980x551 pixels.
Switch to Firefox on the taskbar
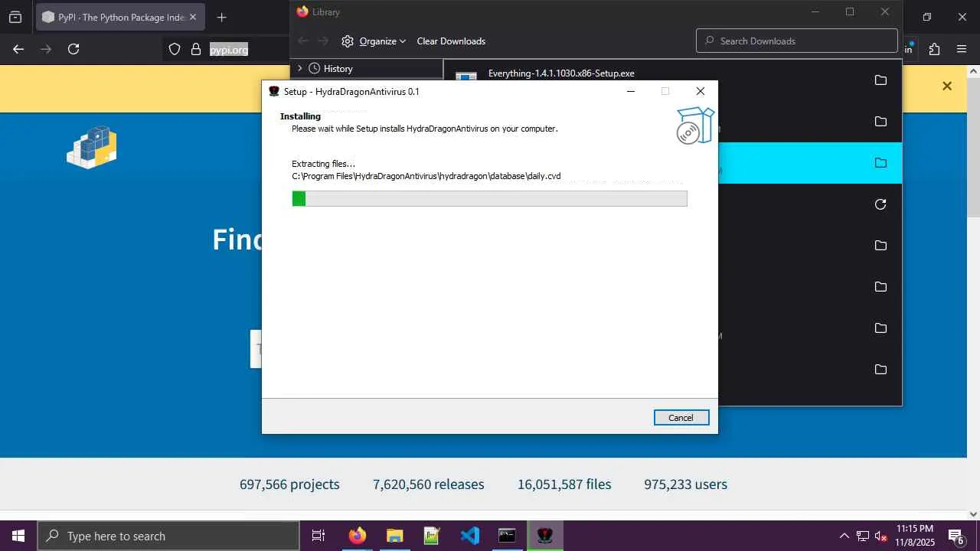click(357, 536)
